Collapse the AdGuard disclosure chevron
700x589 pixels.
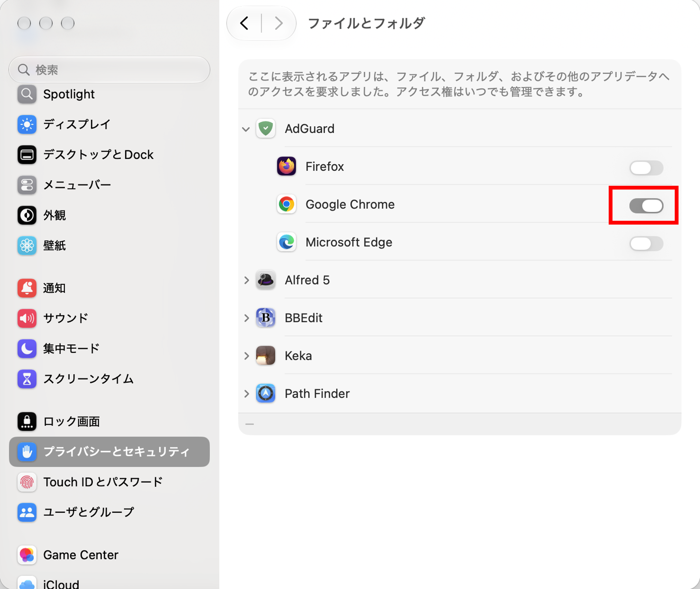pos(246,129)
